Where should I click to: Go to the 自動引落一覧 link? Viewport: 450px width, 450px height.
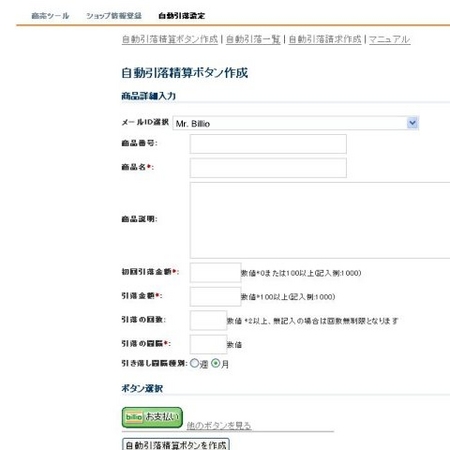[x=253, y=39]
